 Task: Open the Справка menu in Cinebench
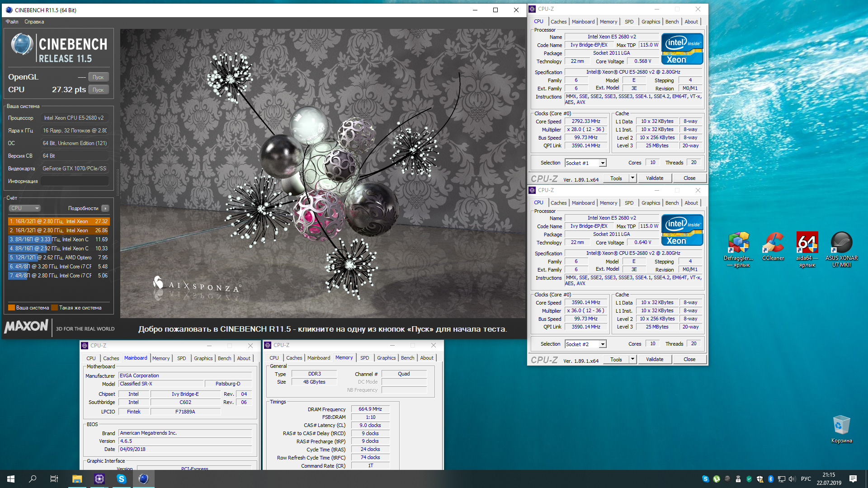tap(34, 22)
